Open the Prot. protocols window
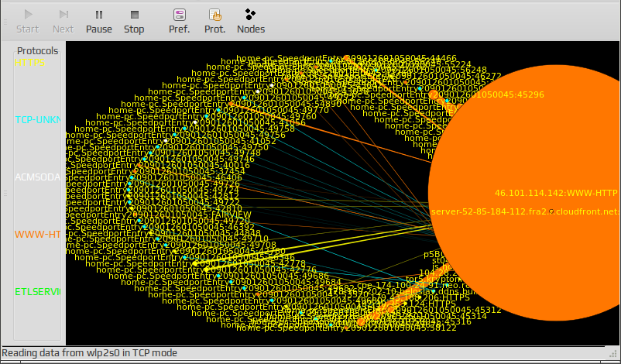Screen dimensions: 621x364 click(x=215, y=22)
